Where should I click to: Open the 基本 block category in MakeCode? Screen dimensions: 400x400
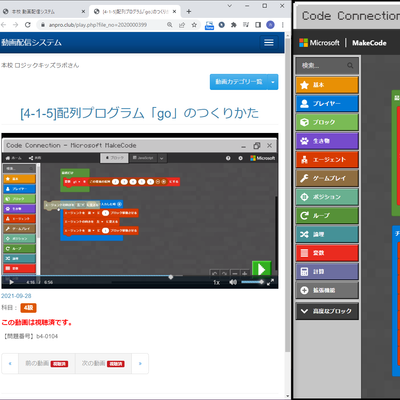327,85
